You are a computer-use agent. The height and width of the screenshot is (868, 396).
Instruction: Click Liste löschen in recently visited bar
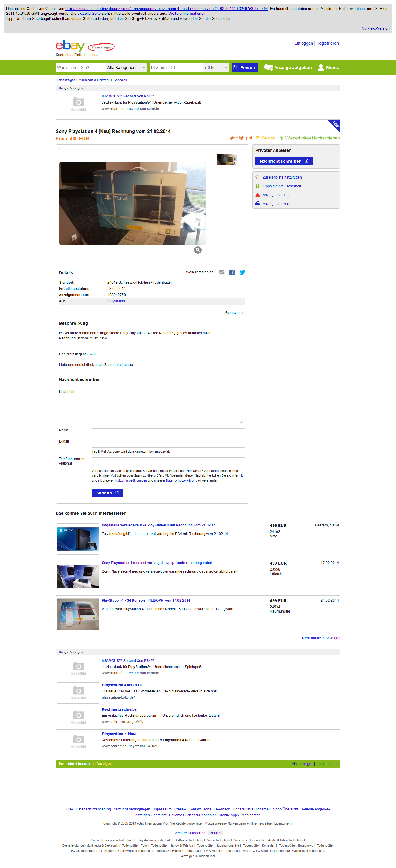coord(327,763)
